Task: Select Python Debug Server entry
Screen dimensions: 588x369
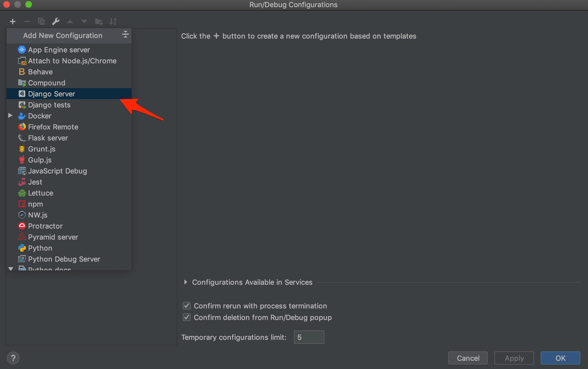Action: (69, 259)
